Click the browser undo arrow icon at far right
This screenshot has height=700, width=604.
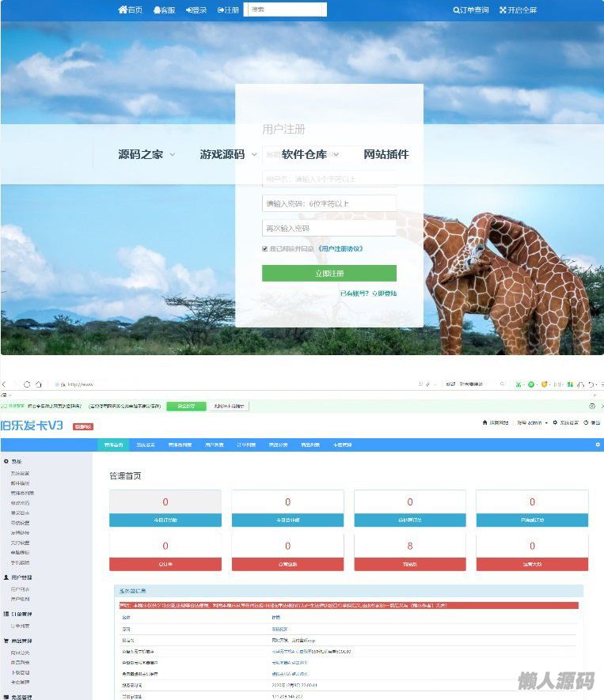click(x=591, y=384)
